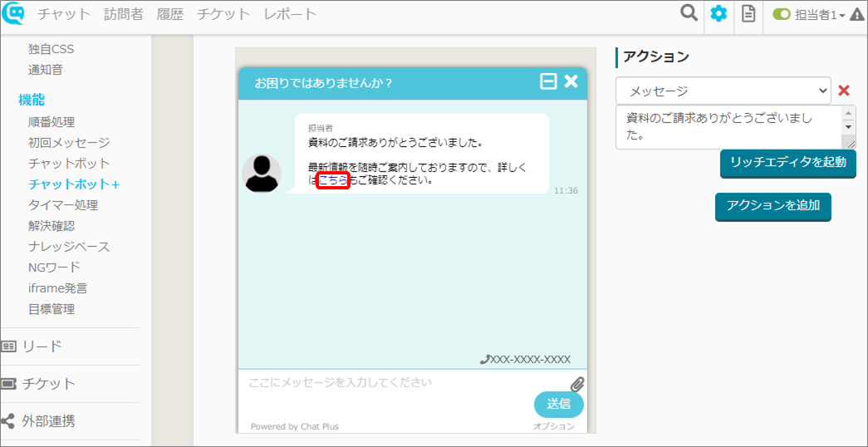Open the チャット menu
The width and height of the screenshot is (868, 447).
click(x=64, y=14)
